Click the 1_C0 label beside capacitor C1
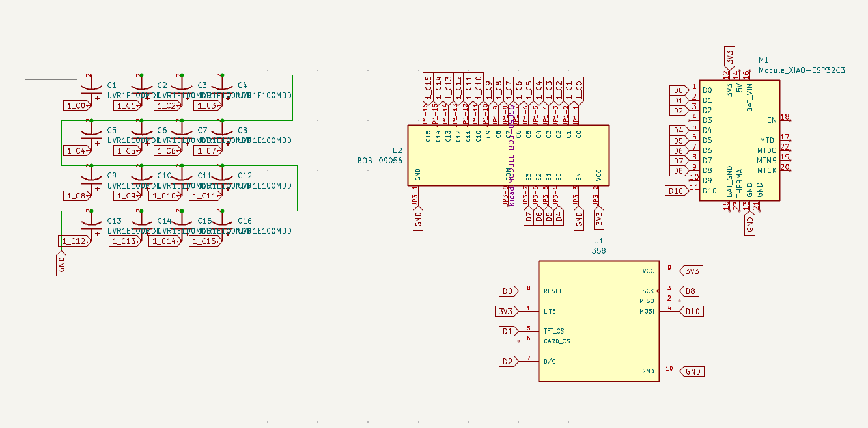The height and width of the screenshot is (428, 868). click(77, 105)
